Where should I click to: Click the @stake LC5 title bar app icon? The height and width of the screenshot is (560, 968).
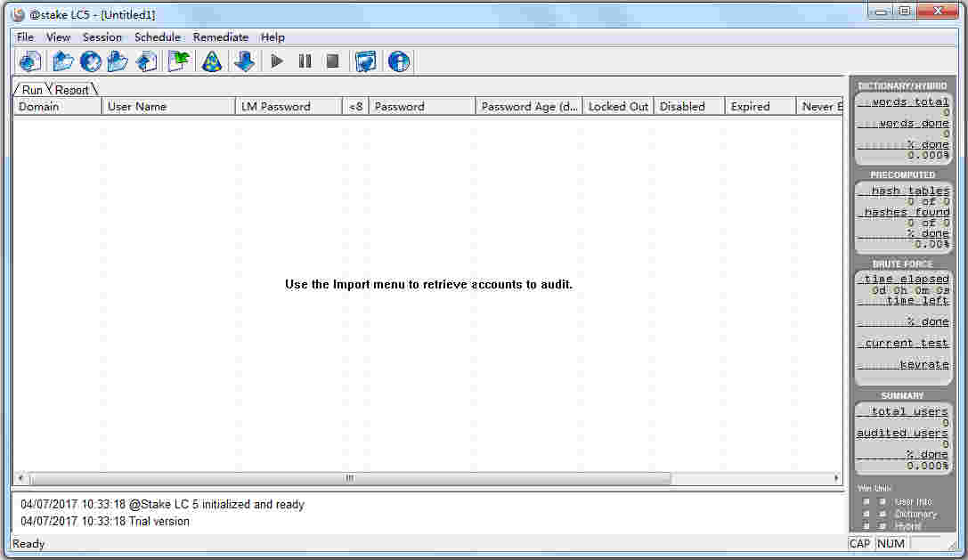(19, 14)
